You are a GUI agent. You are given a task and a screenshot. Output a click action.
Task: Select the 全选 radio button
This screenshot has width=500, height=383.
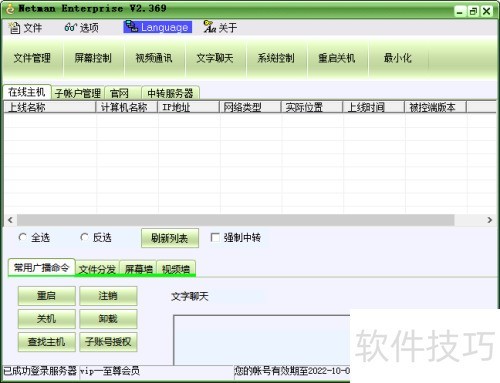point(23,237)
